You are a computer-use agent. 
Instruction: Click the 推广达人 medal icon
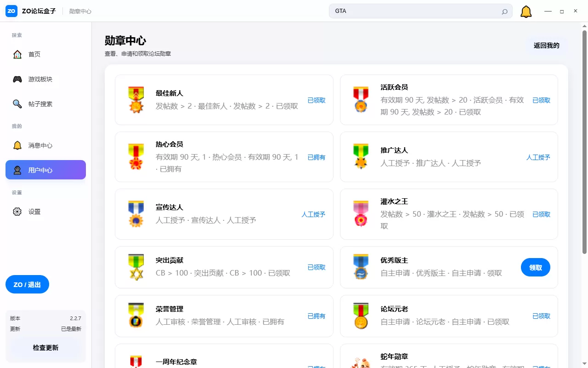tap(361, 157)
